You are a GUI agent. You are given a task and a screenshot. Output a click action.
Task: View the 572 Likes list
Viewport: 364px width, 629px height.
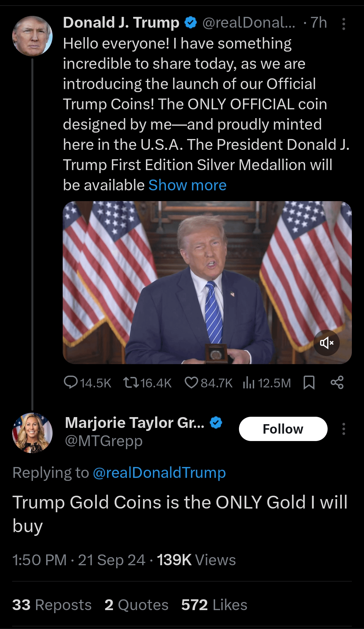(214, 605)
